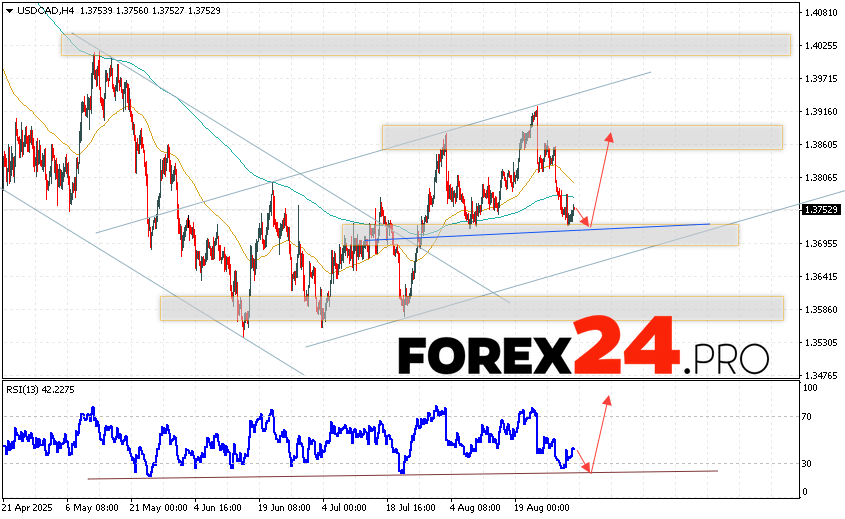Click the current price tag 1.37529

tap(822, 209)
